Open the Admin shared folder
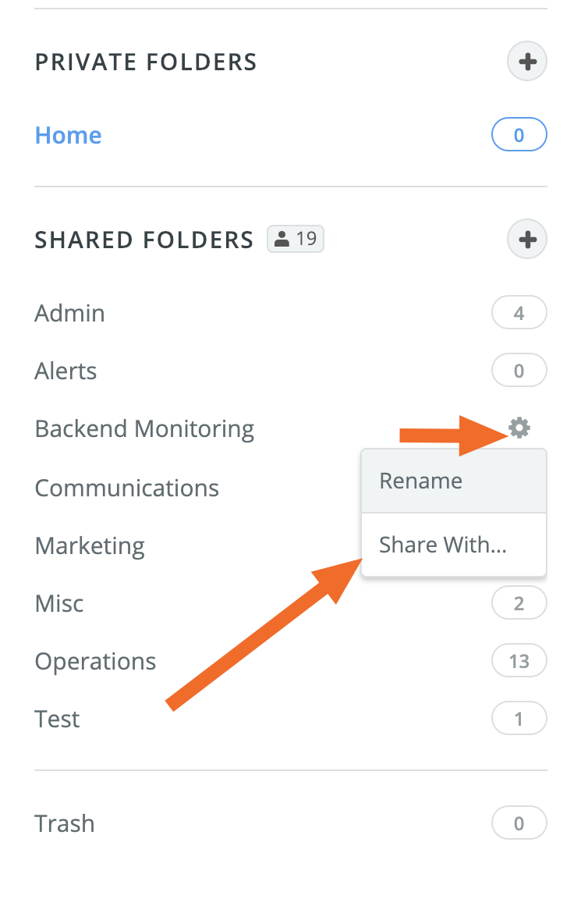Viewport: 588px width, 899px height. 70,314
